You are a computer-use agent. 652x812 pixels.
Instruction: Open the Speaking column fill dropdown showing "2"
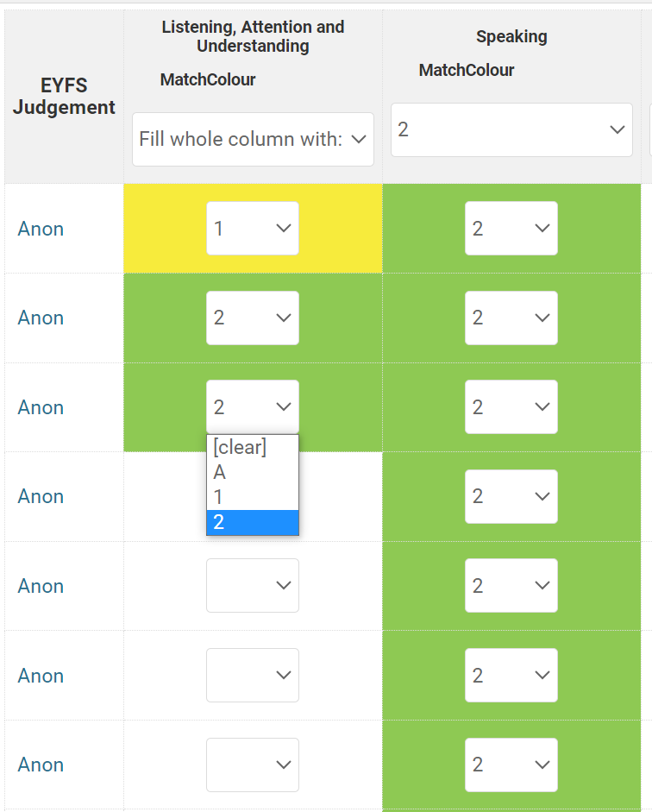(x=511, y=129)
